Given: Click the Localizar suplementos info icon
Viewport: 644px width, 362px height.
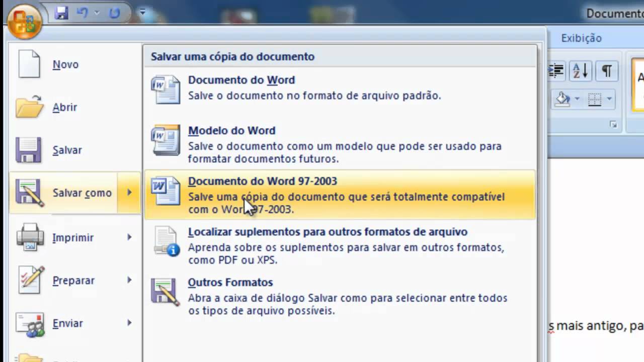Looking at the screenshot, I should pos(167,242).
